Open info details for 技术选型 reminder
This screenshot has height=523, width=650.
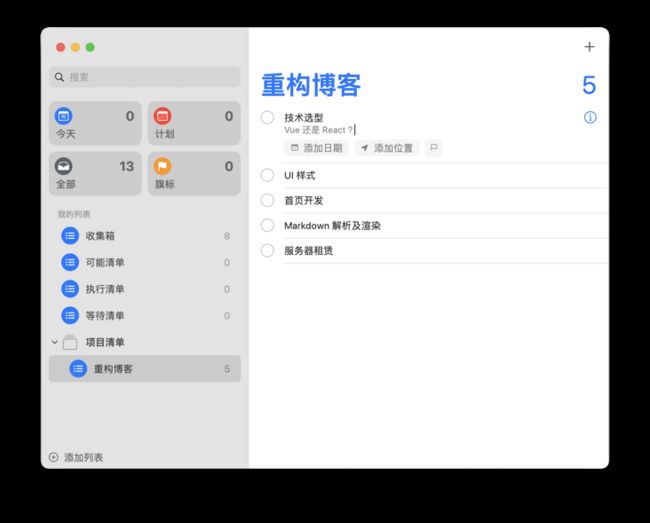pos(590,117)
